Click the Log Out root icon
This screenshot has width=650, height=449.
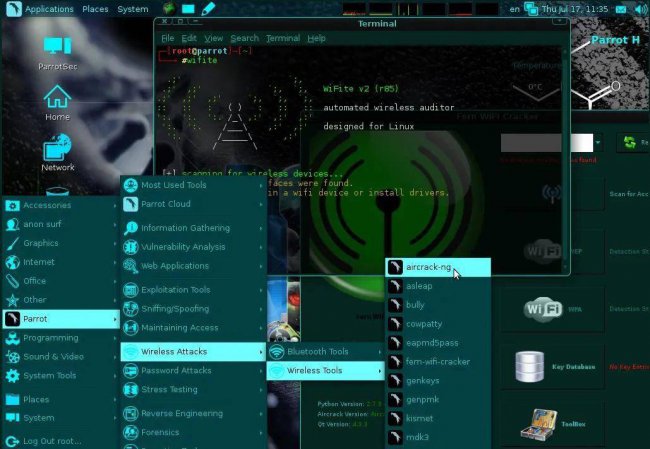pyautogui.click(x=12, y=441)
